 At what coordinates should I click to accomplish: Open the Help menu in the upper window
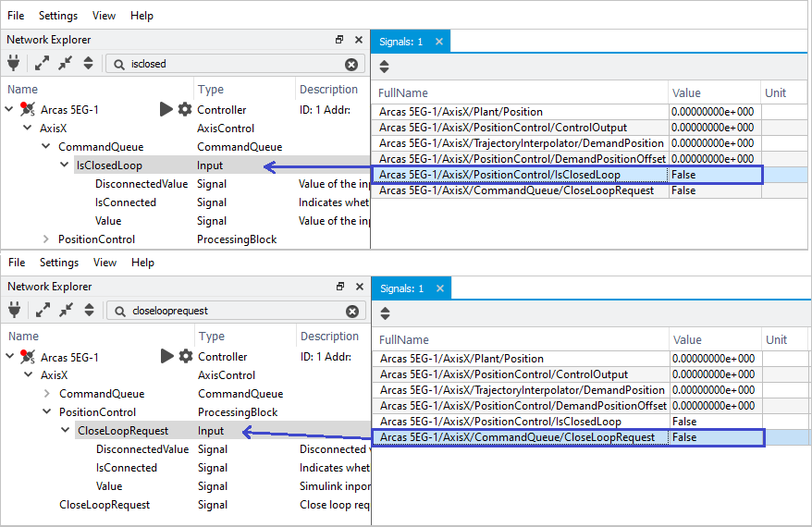[141, 16]
